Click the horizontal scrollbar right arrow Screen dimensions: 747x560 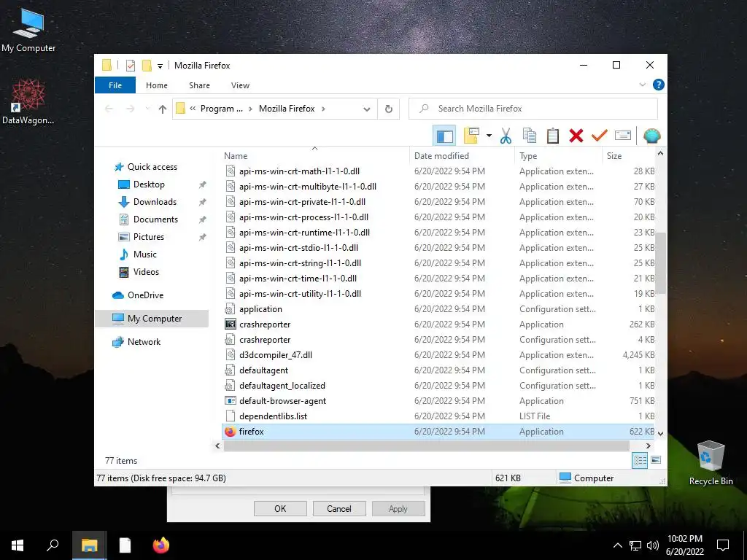648,446
